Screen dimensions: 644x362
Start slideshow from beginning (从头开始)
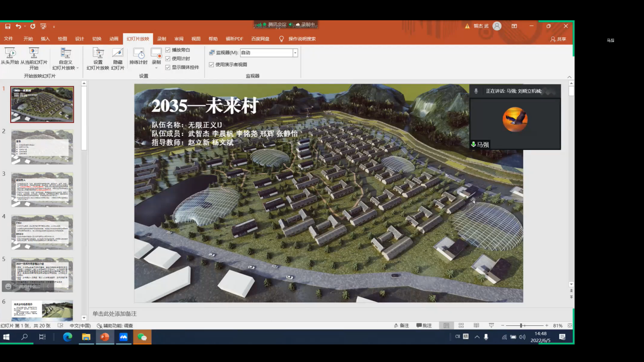[10, 56]
